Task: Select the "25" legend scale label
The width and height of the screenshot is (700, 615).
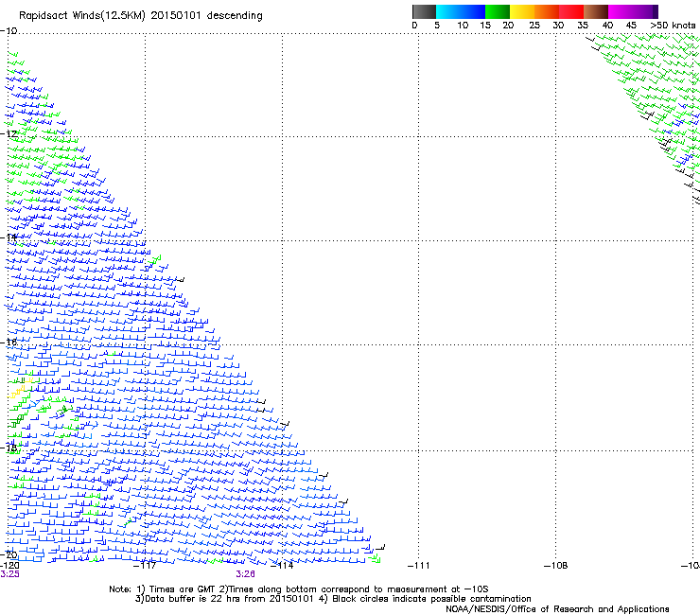Action: pyautogui.click(x=534, y=26)
